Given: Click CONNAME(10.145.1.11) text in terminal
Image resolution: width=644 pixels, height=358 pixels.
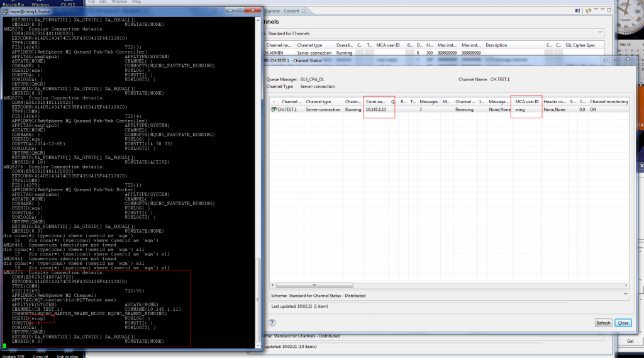Looking at the screenshot, I should pyautogui.click(x=152, y=309).
